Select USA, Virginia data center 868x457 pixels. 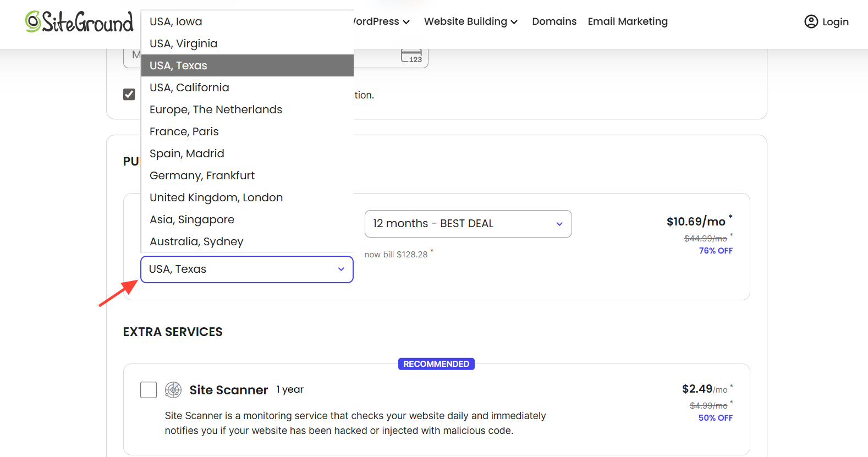(248, 43)
